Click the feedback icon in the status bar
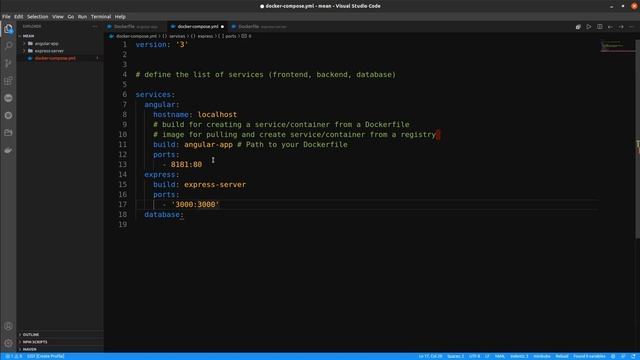 [x=623, y=356]
